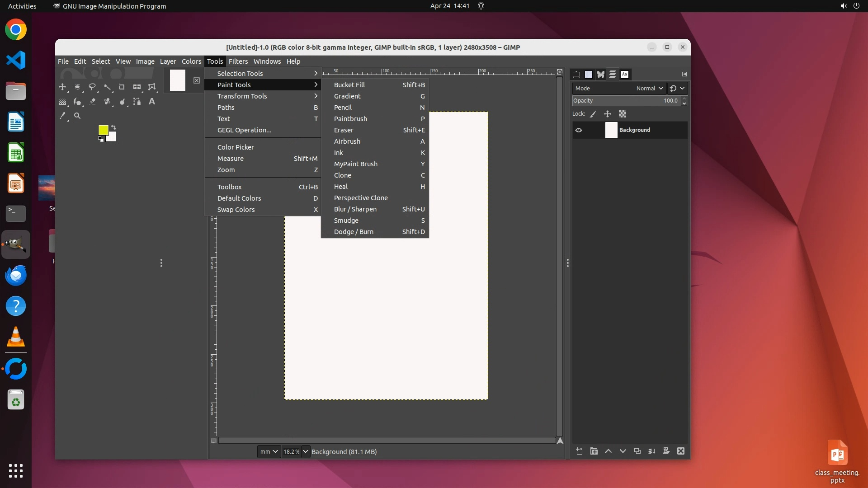Click the Paths tool icon in toolbox
The height and width of the screenshot is (488, 868).
coord(137,102)
